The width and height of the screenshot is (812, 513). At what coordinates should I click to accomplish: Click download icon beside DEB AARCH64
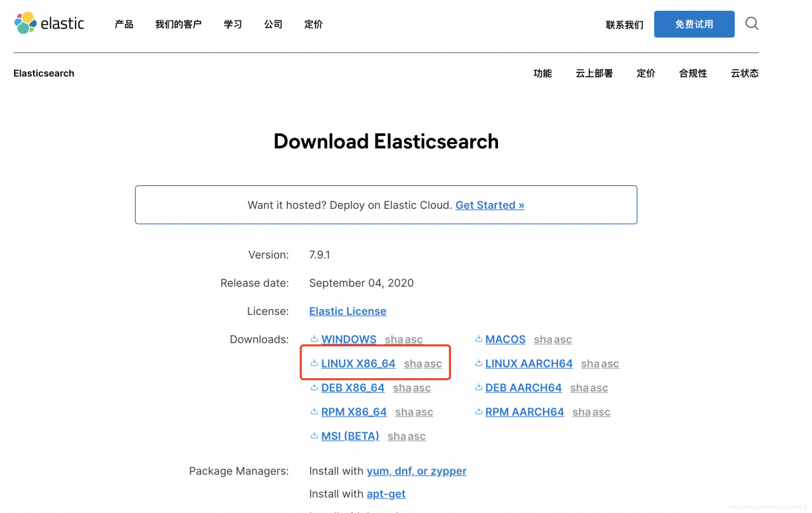pos(478,387)
